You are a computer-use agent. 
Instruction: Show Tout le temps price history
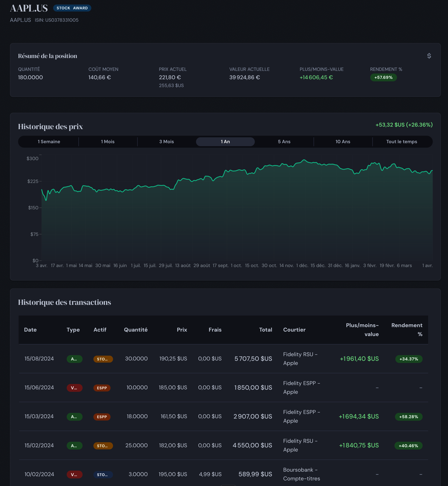[x=401, y=142]
